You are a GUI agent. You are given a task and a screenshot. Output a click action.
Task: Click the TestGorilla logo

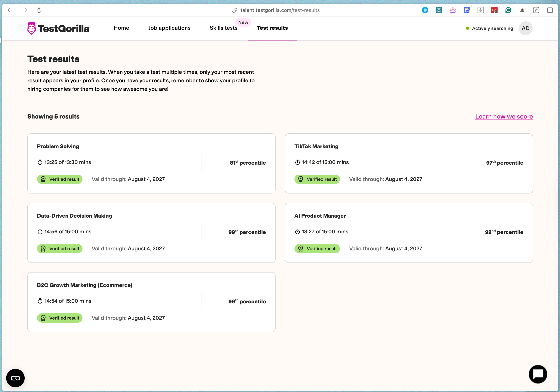tap(58, 28)
